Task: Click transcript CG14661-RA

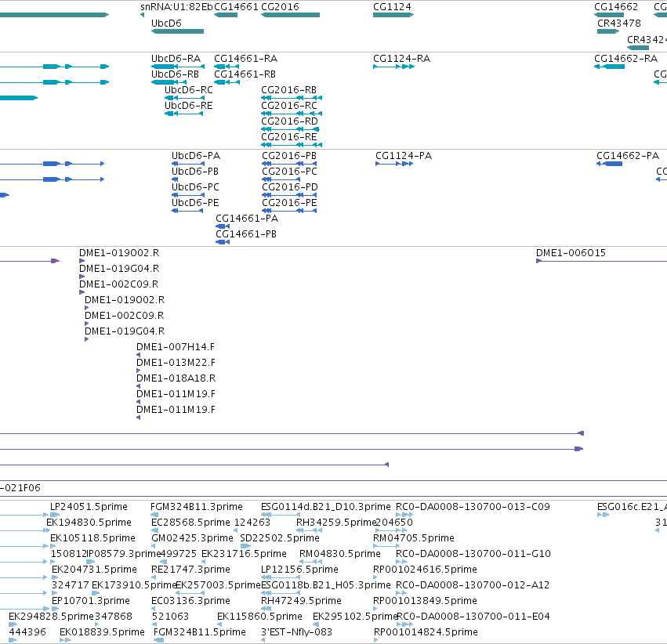Action: (x=227, y=67)
